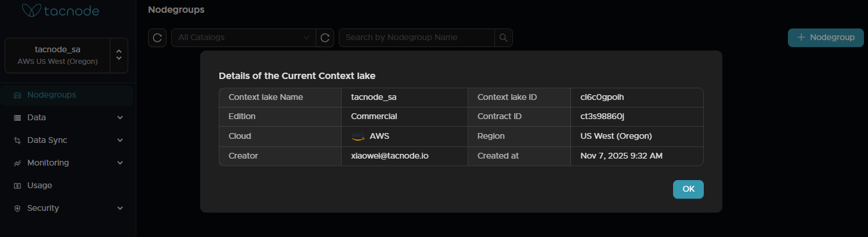The height and width of the screenshot is (237, 868).
Task: Click the refresh button left of All Catalogs
Action: click(x=157, y=38)
